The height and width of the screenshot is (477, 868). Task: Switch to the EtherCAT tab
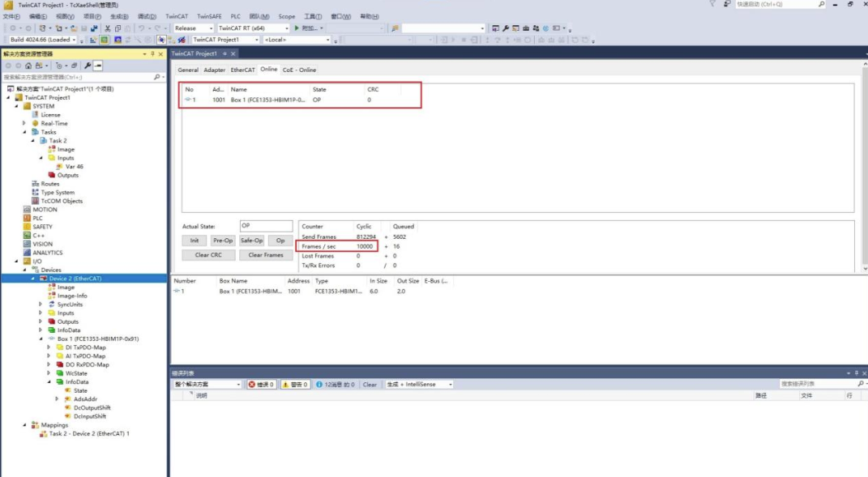242,70
